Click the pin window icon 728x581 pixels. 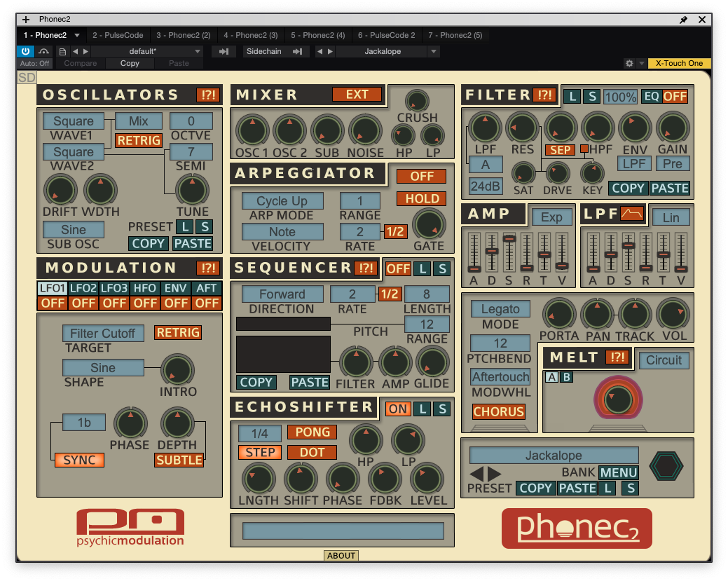click(x=683, y=20)
